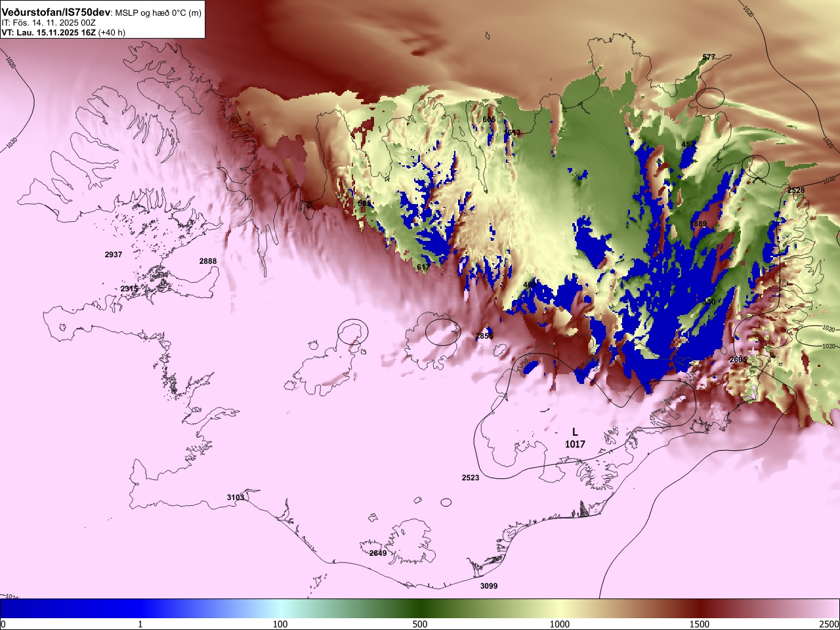Click the 2528 height value
Viewport: 840px width, 630px height.
tap(796, 190)
